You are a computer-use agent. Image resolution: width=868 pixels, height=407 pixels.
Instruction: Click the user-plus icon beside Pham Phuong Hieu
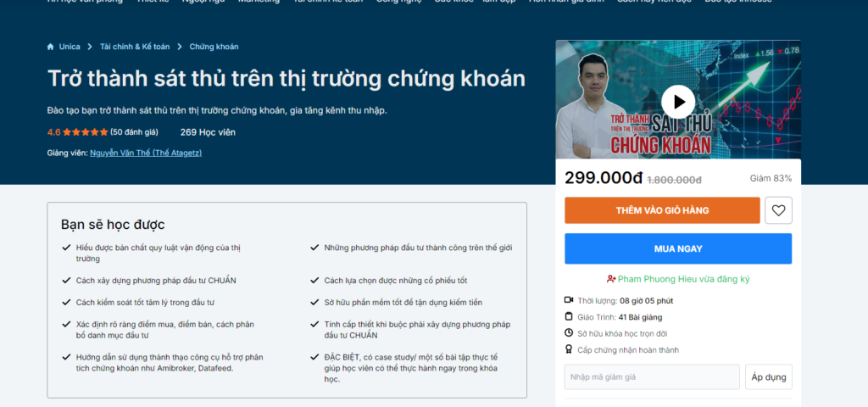point(611,279)
